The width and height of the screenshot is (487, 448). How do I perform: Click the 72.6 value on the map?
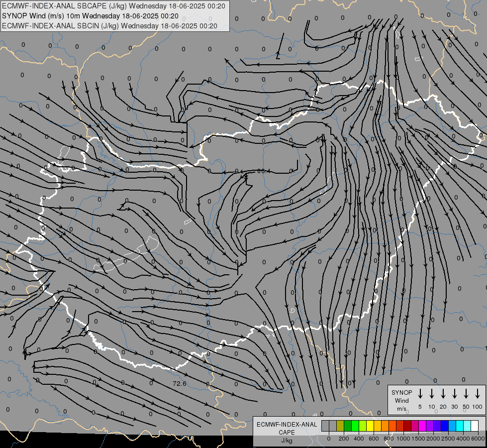click(x=180, y=384)
